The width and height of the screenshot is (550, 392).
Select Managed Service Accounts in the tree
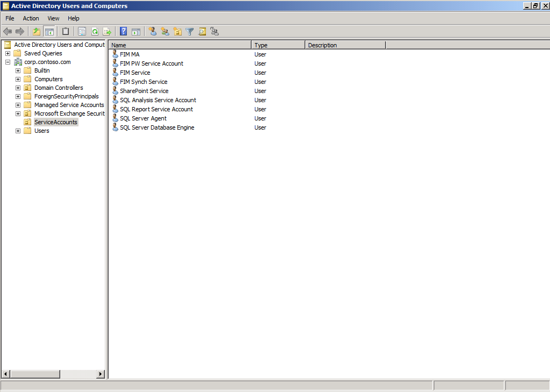(69, 105)
